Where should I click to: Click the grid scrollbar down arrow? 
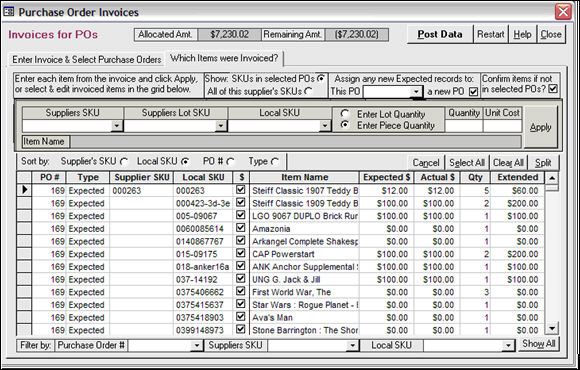pyautogui.click(x=552, y=328)
